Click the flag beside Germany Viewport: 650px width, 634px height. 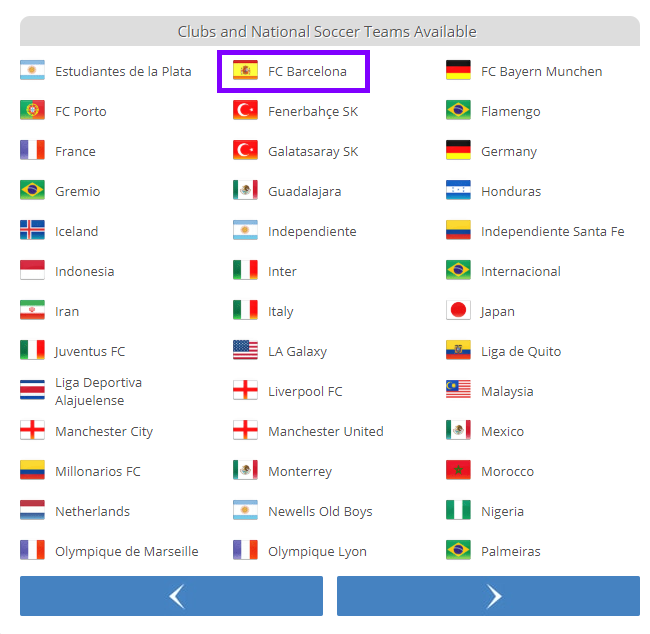pyautogui.click(x=458, y=150)
